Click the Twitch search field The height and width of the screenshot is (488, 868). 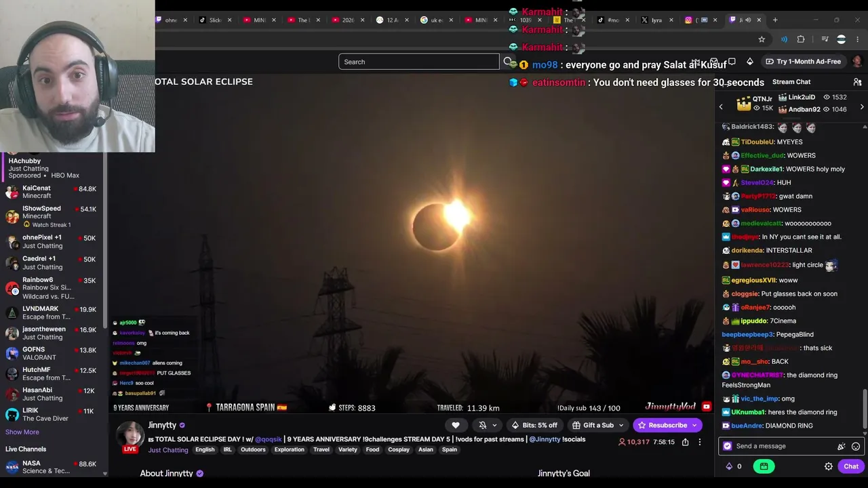pos(419,62)
